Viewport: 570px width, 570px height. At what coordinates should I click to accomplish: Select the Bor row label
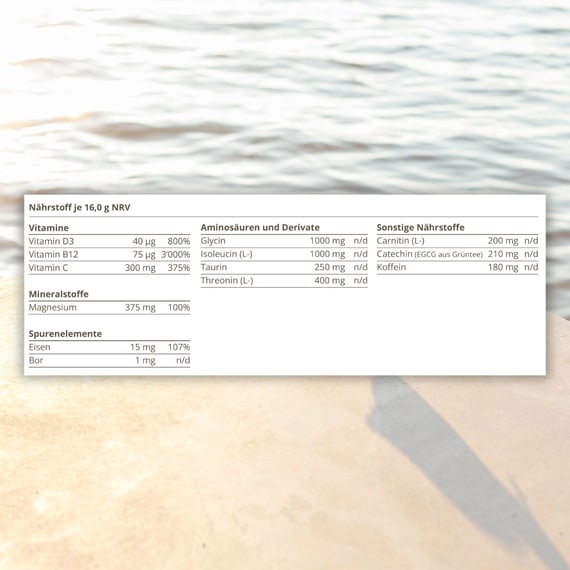click(36, 360)
